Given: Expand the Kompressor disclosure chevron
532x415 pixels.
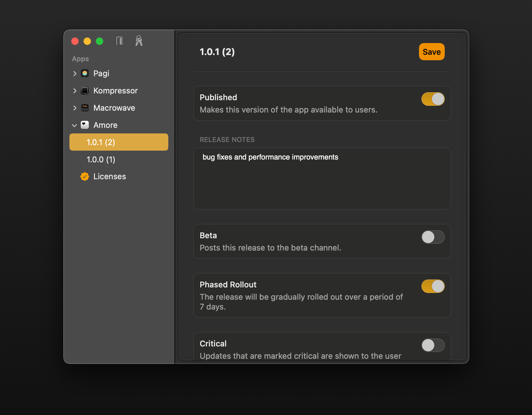Looking at the screenshot, I should tap(75, 91).
